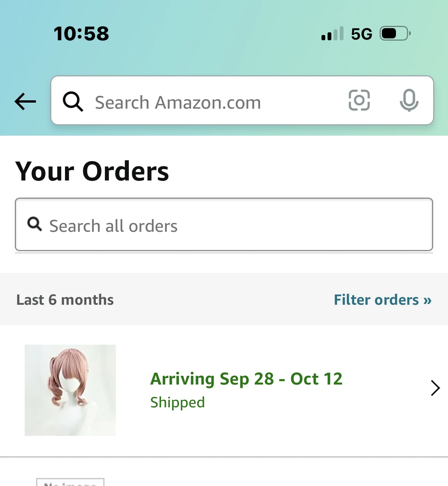Screen dimensions: 448x486
Task: Tap the 10:58 clock in status bar
Action: point(81,33)
